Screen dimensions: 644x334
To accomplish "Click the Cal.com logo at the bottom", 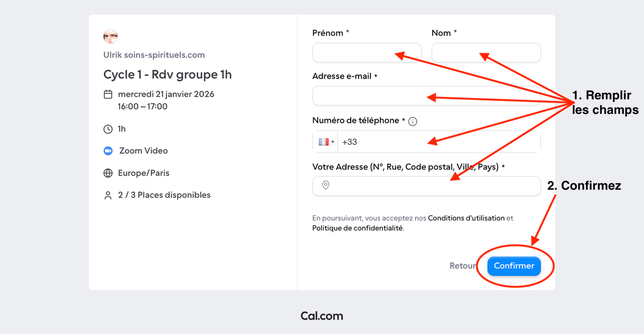I will (322, 316).
